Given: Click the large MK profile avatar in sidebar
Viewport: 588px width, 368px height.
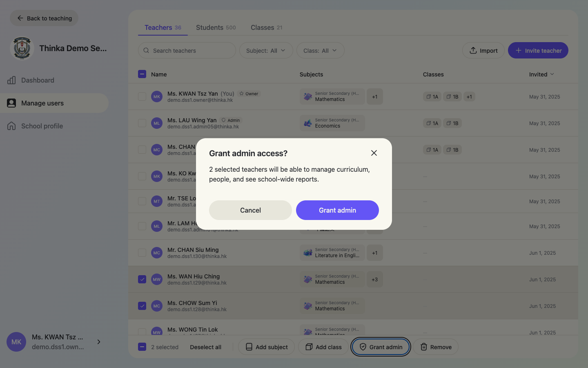Looking at the screenshot, I should tap(16, 342).
